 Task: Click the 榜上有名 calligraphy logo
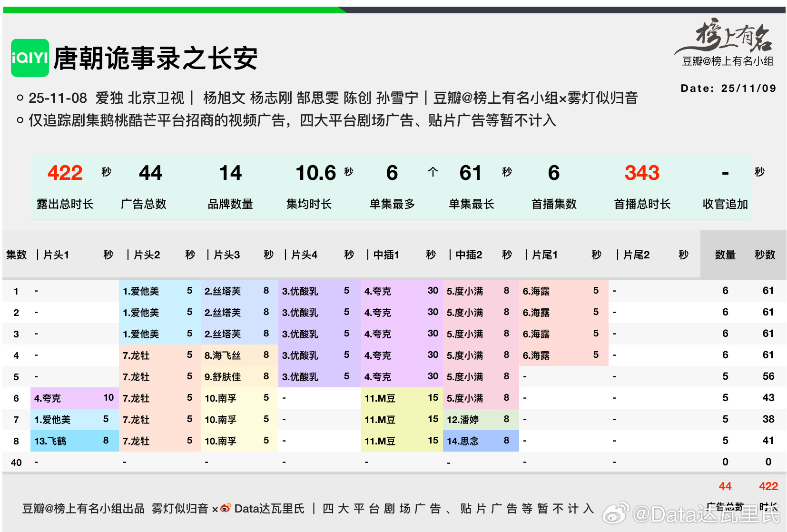(724, 36)
